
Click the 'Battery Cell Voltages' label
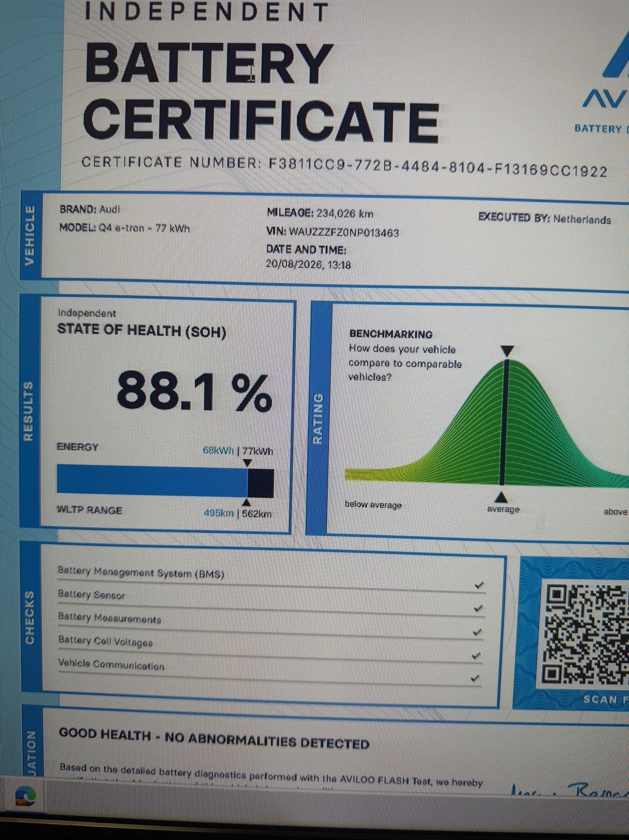[x=105, y=641]
